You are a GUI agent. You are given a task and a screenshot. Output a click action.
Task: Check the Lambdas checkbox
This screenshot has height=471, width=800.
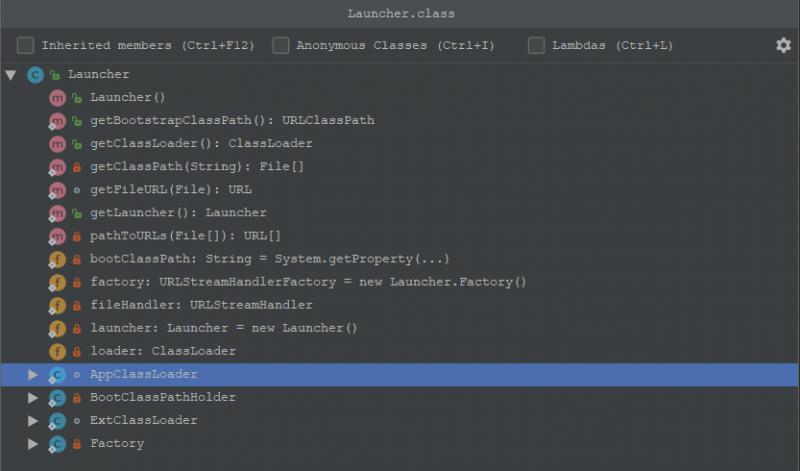[x=536, y=45]
